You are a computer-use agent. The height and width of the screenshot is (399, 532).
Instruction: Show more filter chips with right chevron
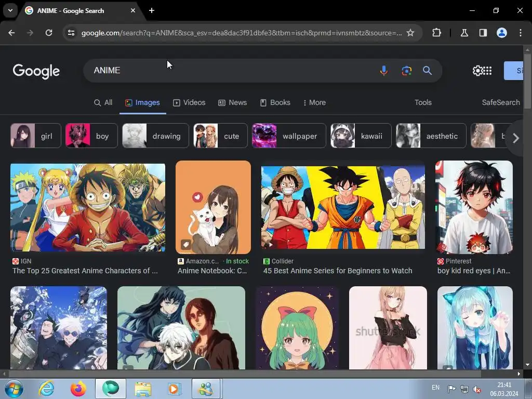516,138
